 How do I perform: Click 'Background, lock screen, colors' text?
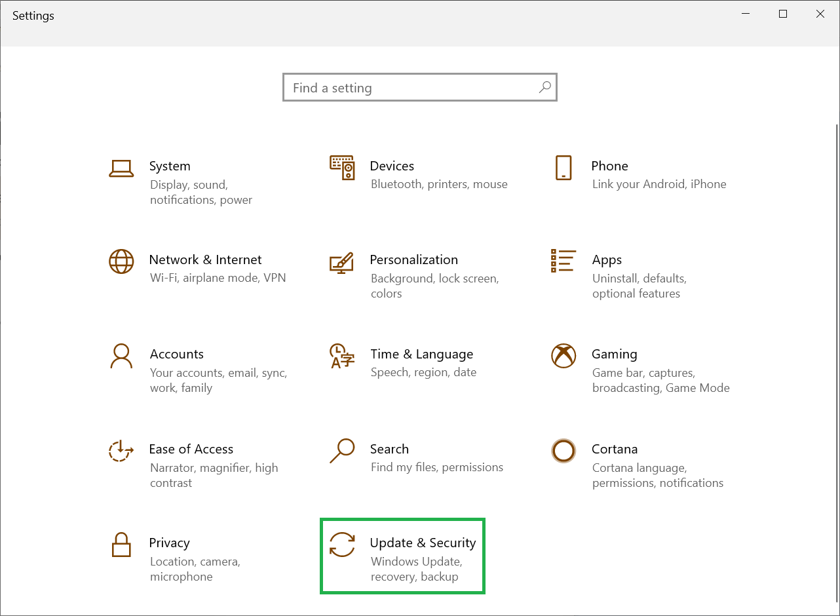tap(435, 286)
